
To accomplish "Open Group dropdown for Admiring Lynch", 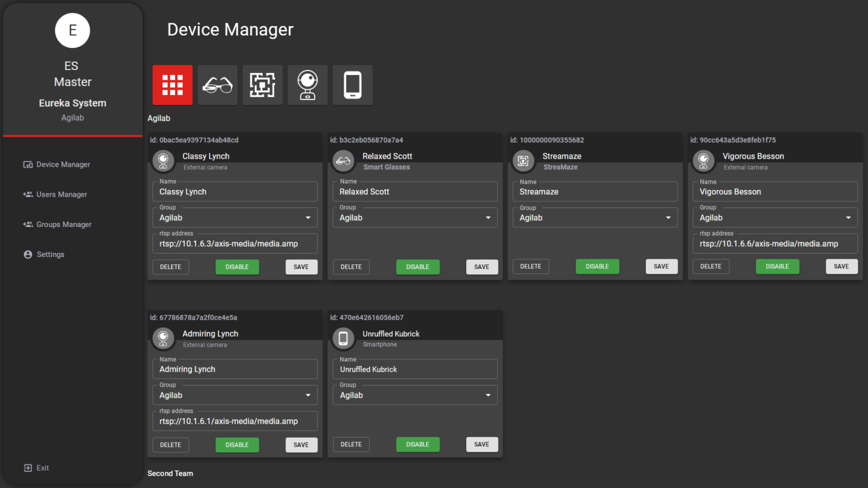I will click(x=235, y=395).
